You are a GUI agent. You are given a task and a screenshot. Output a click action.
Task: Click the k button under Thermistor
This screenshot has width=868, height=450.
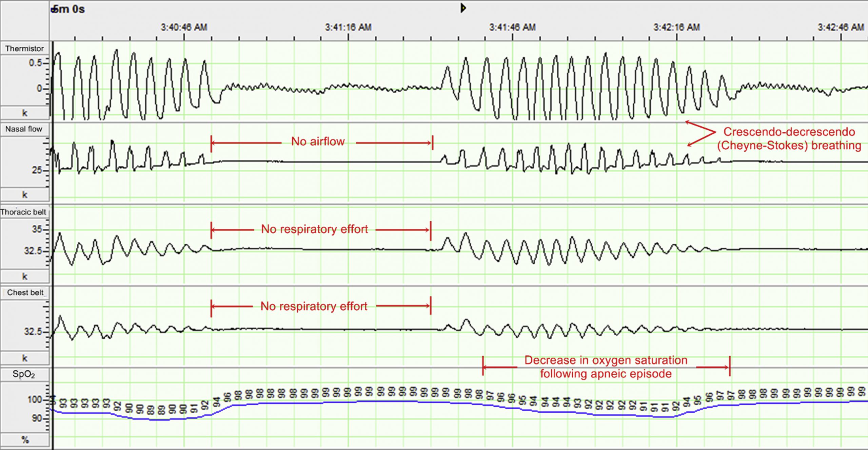coord(24,113)
